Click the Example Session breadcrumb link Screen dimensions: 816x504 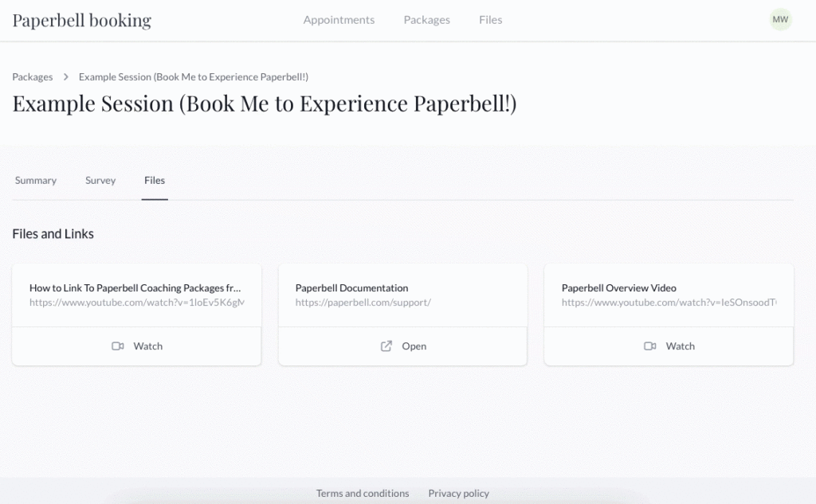pyautogui.click(x=194, y=77)
